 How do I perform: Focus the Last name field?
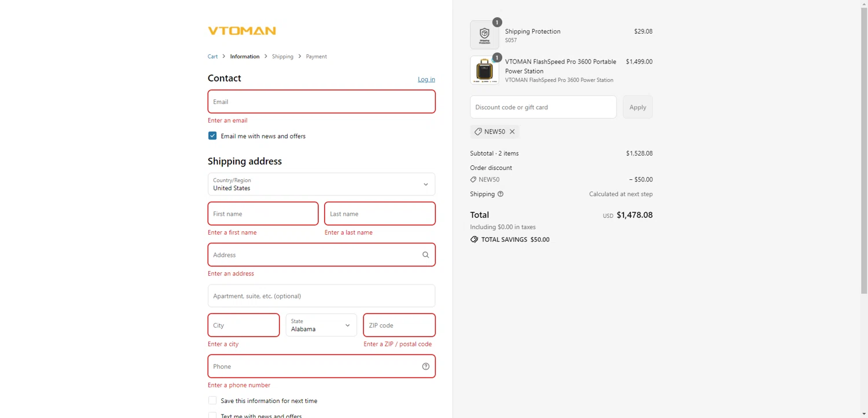tap(380, 214)
